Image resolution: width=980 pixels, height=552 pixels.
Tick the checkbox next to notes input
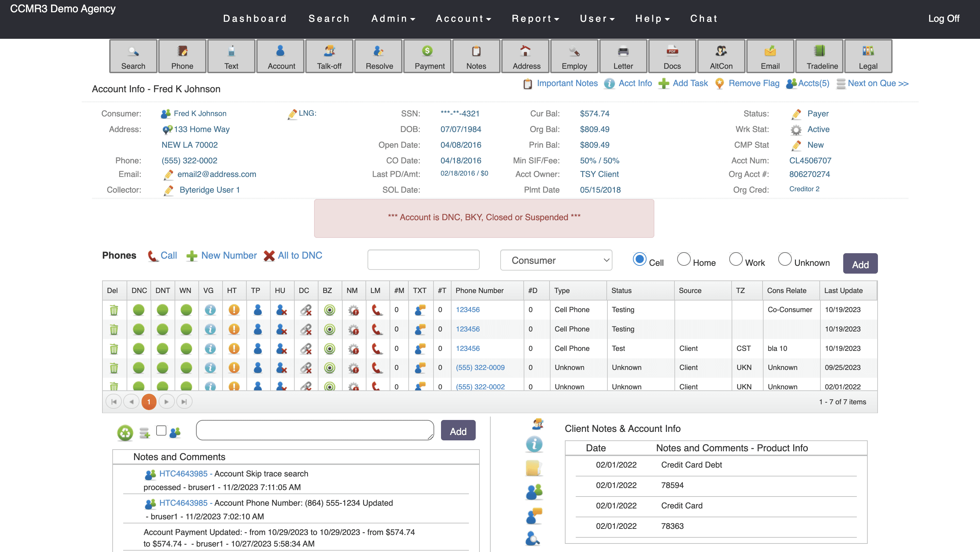(161, 430)
